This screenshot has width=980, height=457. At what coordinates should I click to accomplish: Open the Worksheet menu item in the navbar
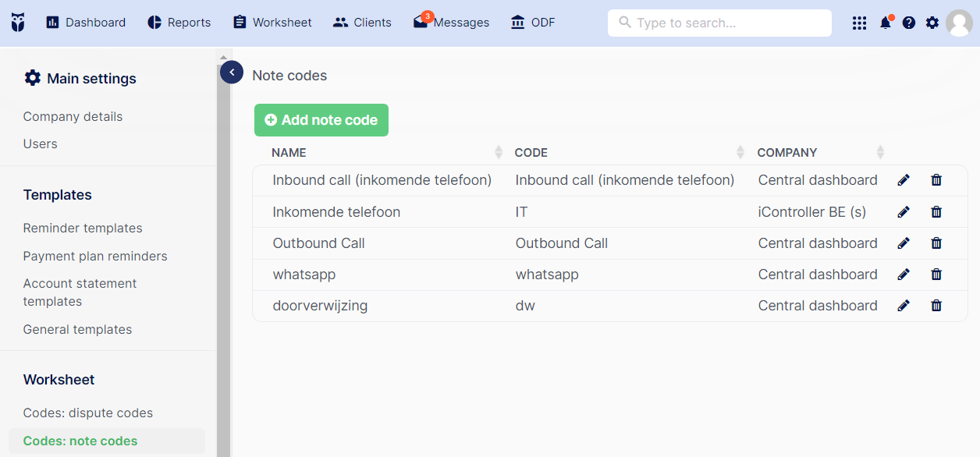(x=272, y=22)
